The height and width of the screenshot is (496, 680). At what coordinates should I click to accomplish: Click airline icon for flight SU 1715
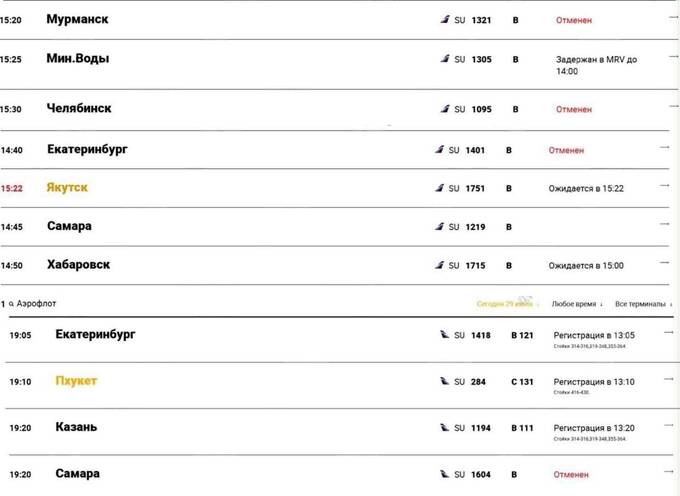tap(439, 265)
